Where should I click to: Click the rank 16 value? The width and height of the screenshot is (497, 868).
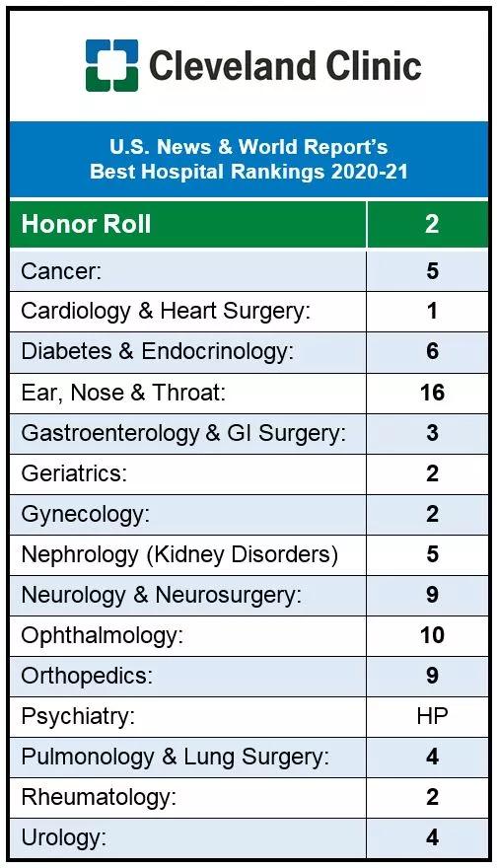click(432, 393)
